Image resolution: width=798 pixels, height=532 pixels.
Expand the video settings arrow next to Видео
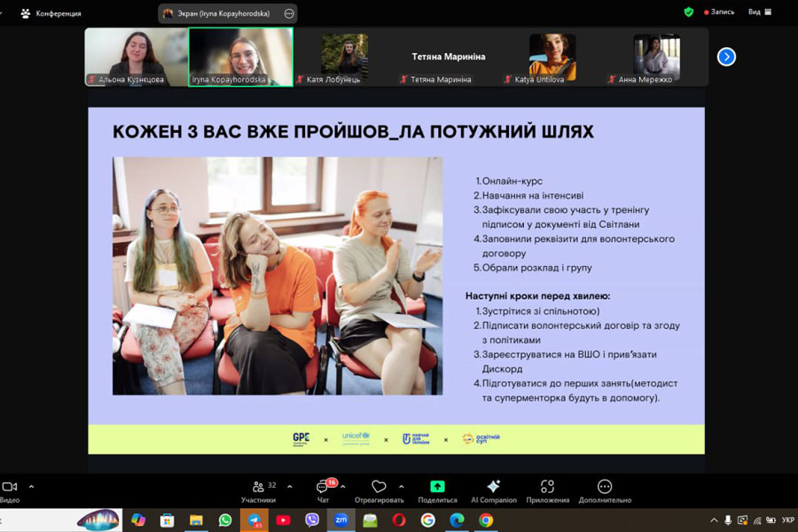(32, 486)
